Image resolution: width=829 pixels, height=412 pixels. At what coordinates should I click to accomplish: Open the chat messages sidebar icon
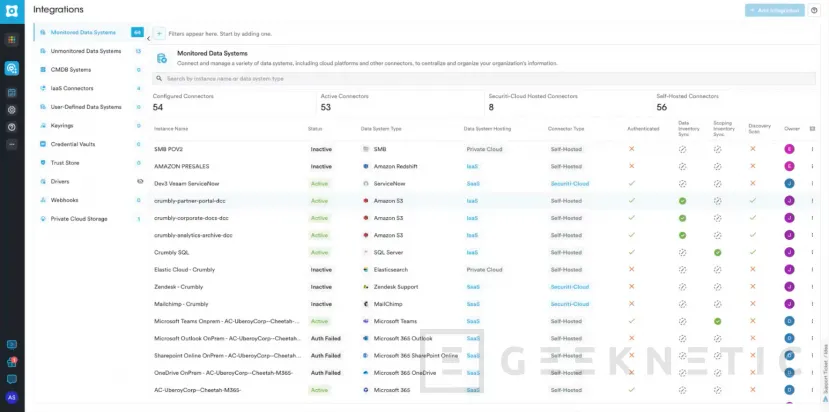12,379
